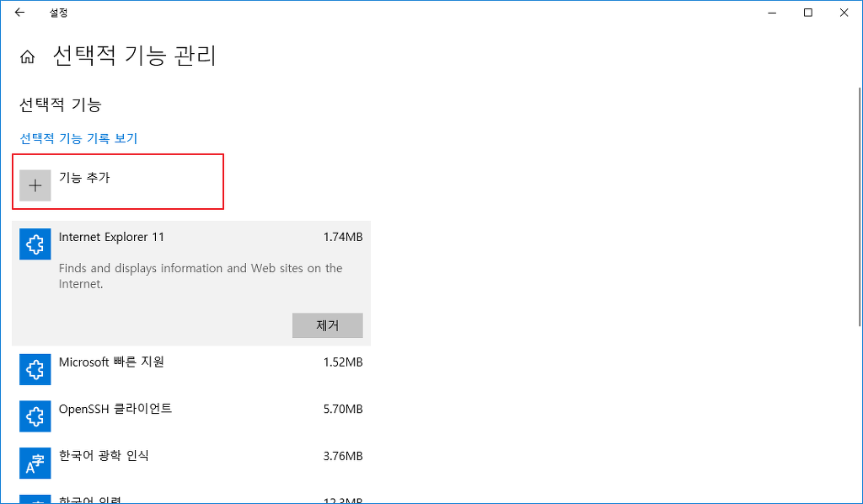Go back using the arrow beside 설정
The image size is (863, 504).
coord(20,12)
